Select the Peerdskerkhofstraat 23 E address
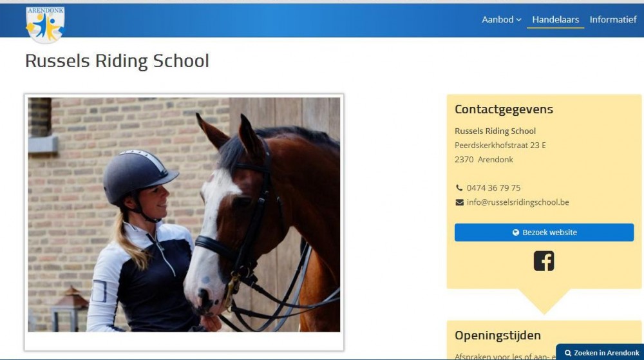644x360 pixels. [x=500, y=146]
